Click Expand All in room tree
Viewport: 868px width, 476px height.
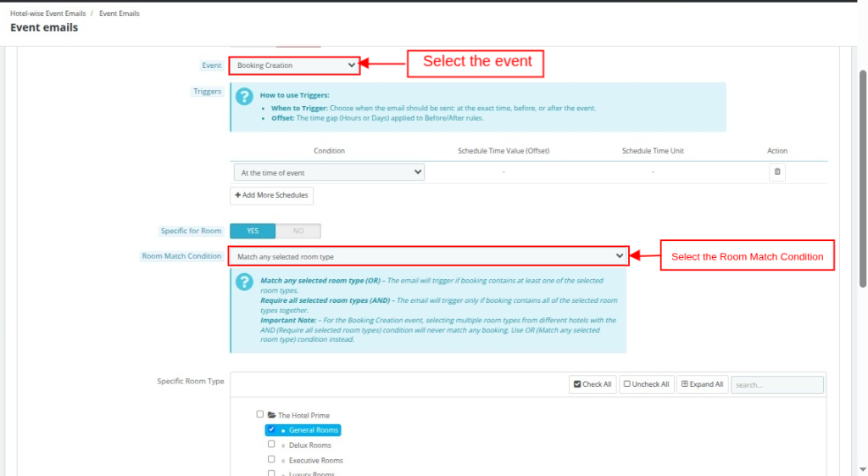coord(702,384)
